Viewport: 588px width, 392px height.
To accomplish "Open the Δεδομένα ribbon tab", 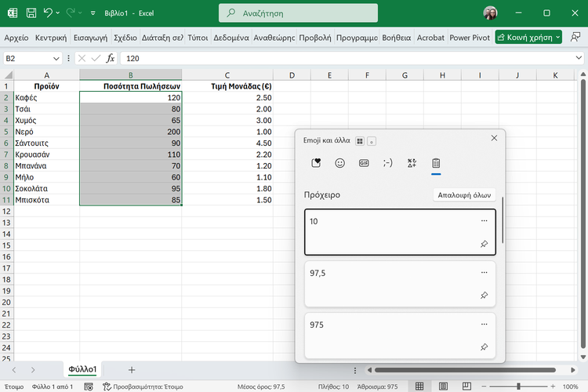I will (231, 37).
